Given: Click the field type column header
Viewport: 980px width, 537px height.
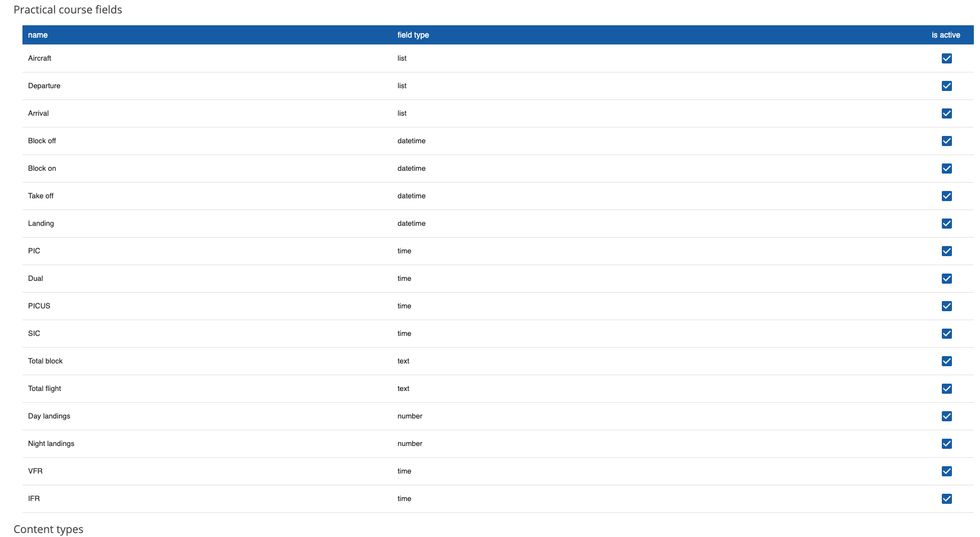Looking at the screenshot, I should coord(413,35).
